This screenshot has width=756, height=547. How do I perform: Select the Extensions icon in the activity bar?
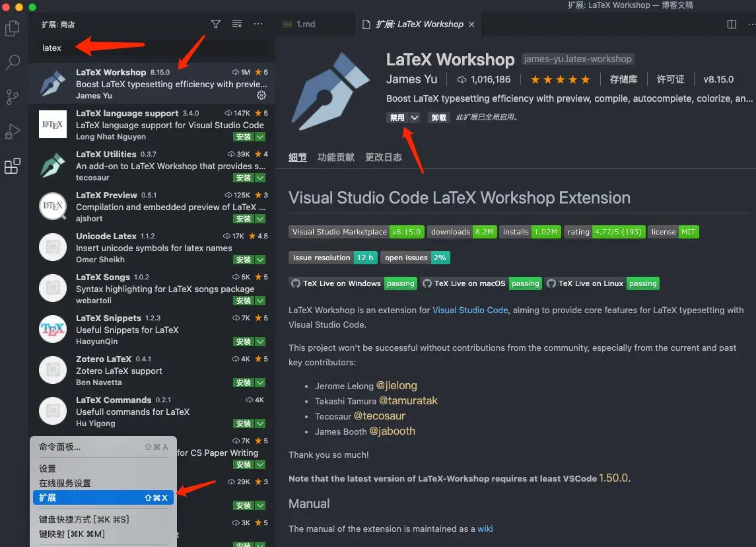[x=14, y=166]
